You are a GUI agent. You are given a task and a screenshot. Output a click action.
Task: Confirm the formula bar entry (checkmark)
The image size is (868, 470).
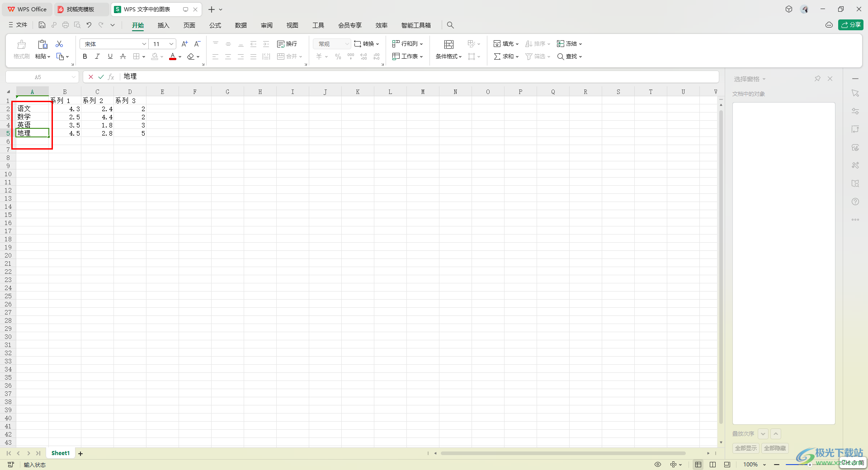point(101,77)
